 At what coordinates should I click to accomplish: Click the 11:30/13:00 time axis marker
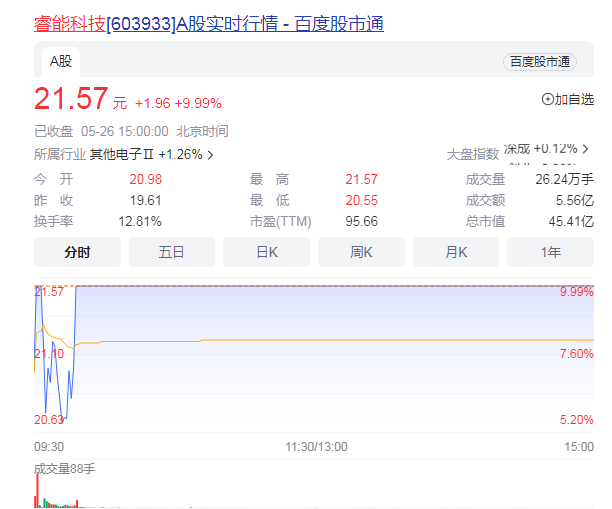[x=314, y=446]
